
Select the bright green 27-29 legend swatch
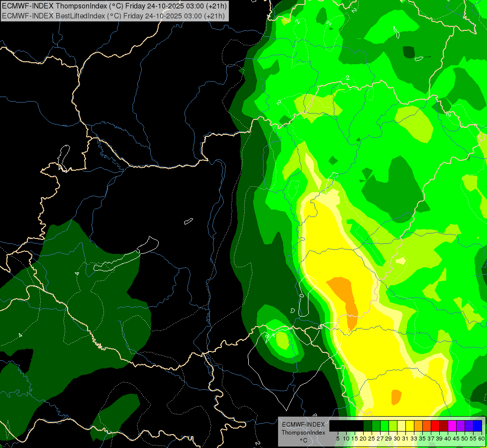385,426
